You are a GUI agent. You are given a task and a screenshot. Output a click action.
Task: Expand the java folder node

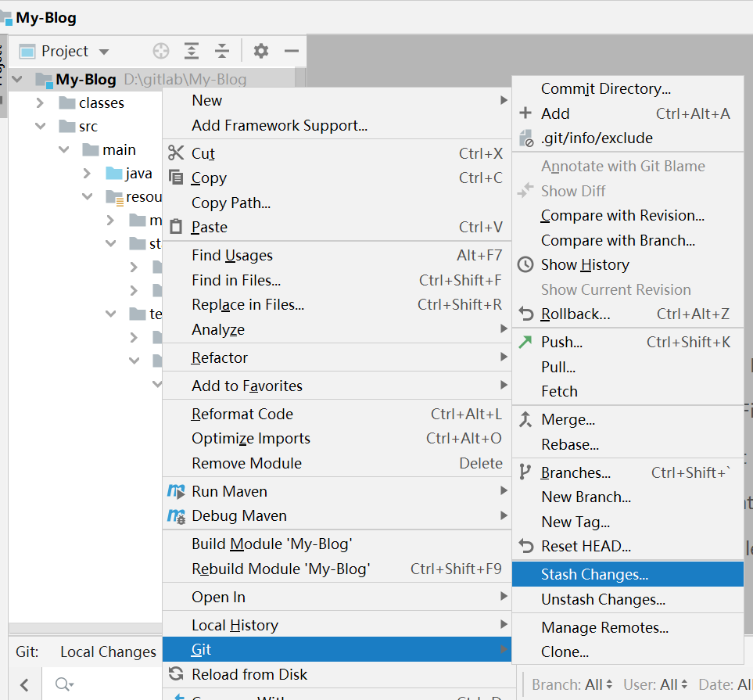(88, 174)
